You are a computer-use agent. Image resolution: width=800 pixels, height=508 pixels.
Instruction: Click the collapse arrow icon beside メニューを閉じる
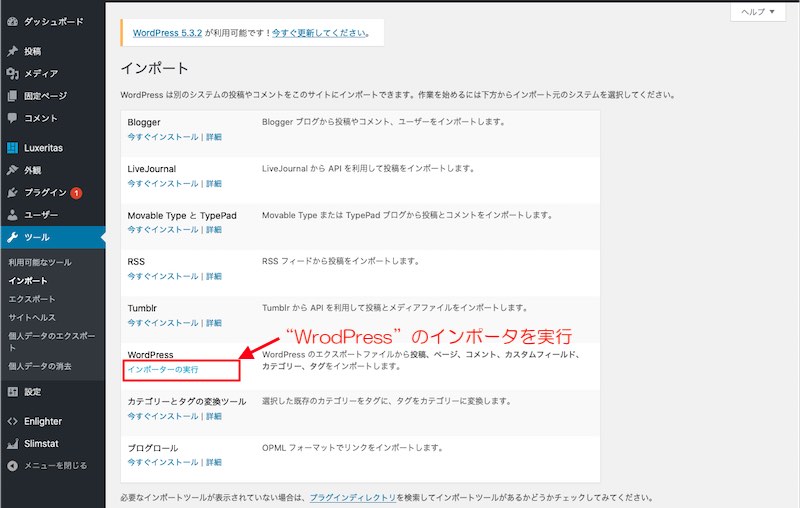click(13, 466)
